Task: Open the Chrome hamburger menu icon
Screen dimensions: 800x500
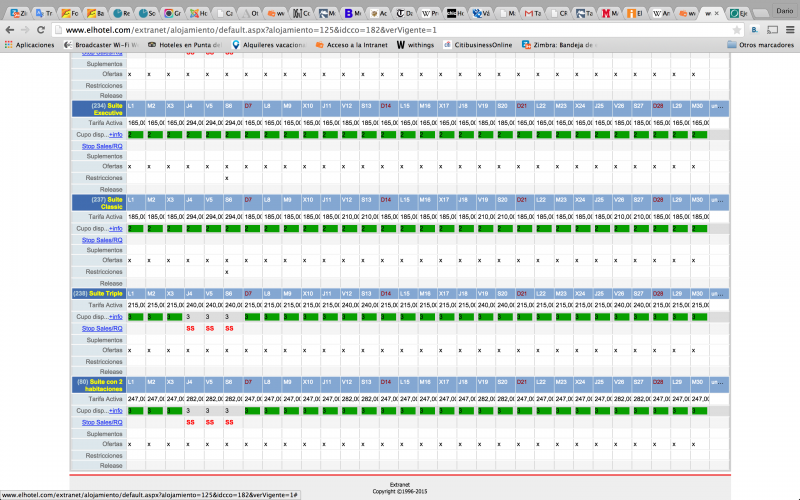Action: coord(789,30)
